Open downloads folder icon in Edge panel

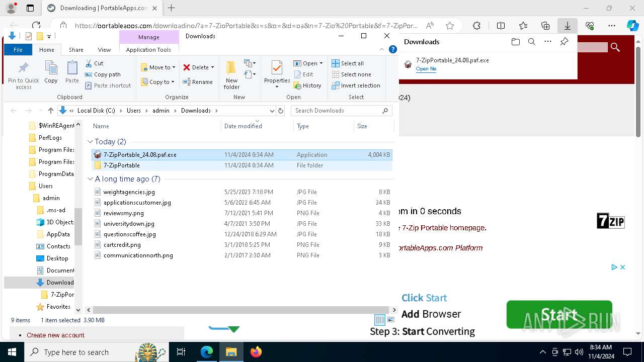(515, 42)
